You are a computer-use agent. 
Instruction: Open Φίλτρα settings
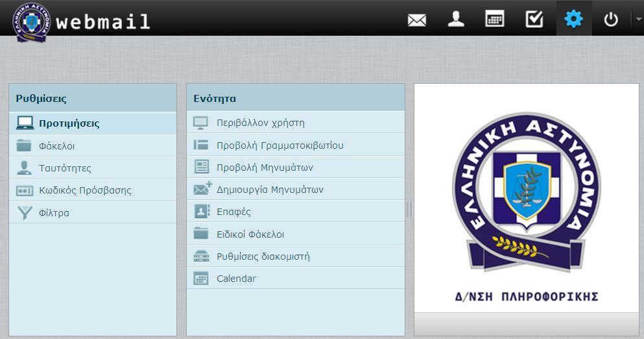click(x=93, y=213)
